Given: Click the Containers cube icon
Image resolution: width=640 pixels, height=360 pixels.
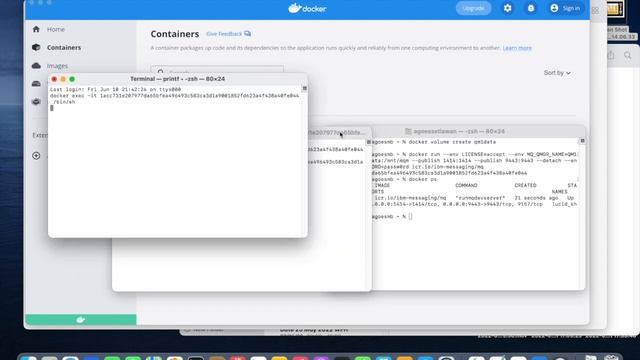Looking at the screenshot, I should pyautogui.click(x=36, y=47).
